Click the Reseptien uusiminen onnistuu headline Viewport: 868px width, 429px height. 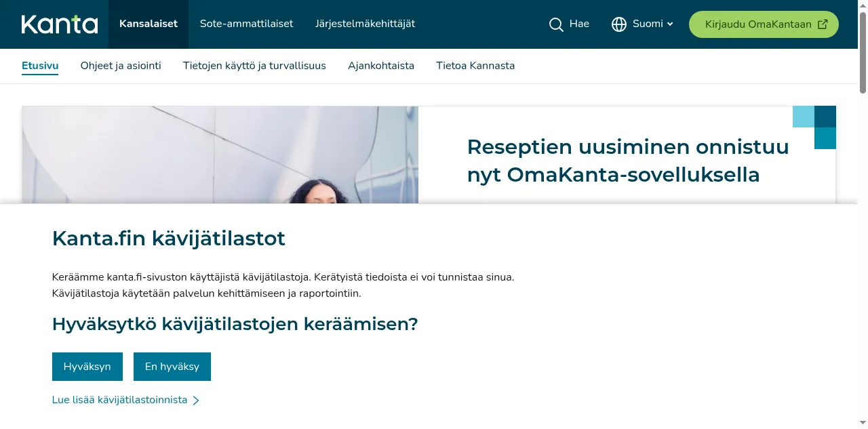coord(627,161)
